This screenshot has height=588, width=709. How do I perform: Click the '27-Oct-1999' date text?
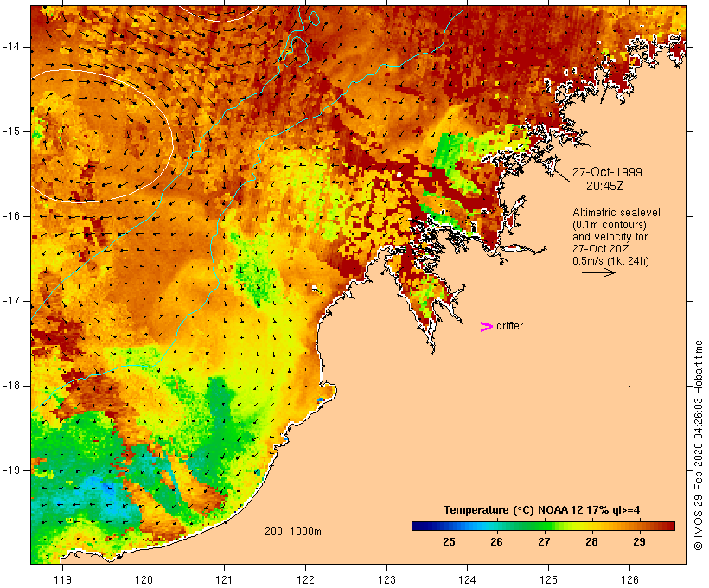(x=607, y=172)
